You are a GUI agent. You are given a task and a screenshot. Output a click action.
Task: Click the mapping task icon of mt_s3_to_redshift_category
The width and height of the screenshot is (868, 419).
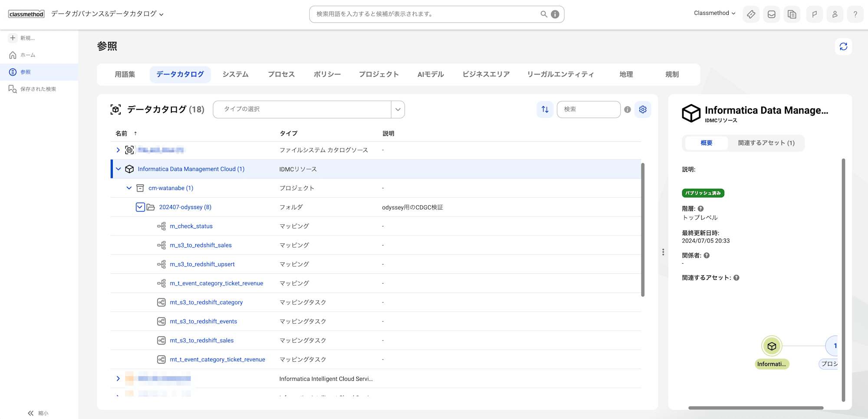click(x=161, y=302)
